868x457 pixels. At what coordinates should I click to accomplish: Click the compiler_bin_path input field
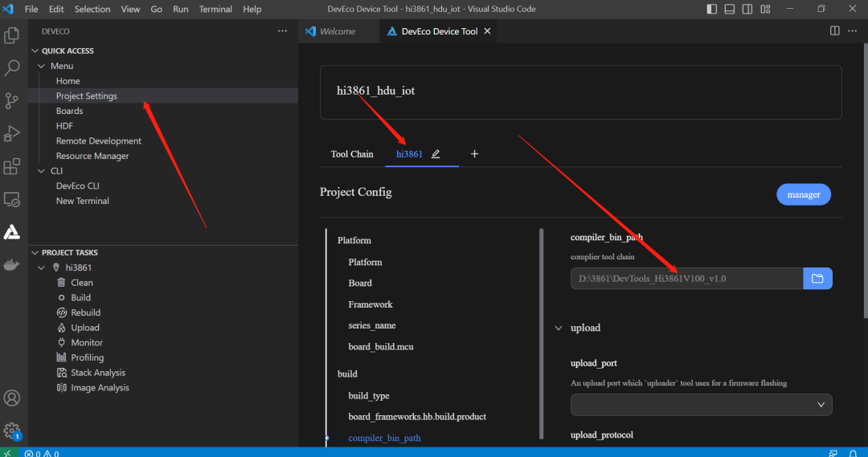click(686, 279)
